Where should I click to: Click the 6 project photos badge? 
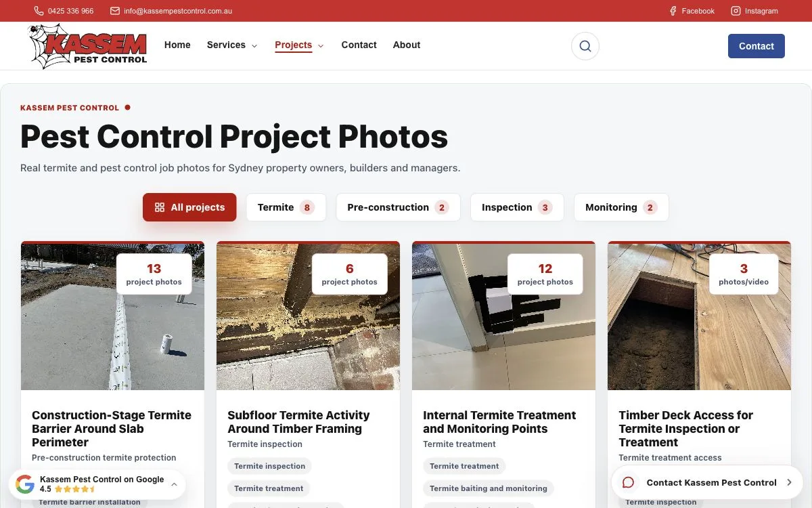pyautogui.click(x=349, y=274)
